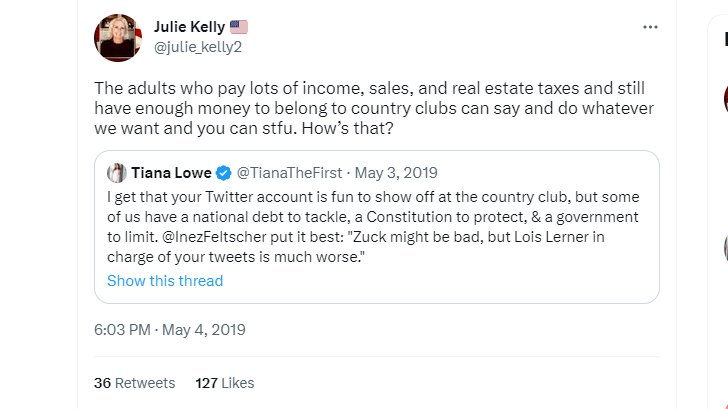Click Tiana Lowe's small avatar icon
The image size is (728, 409).
(x=116, y=172)
